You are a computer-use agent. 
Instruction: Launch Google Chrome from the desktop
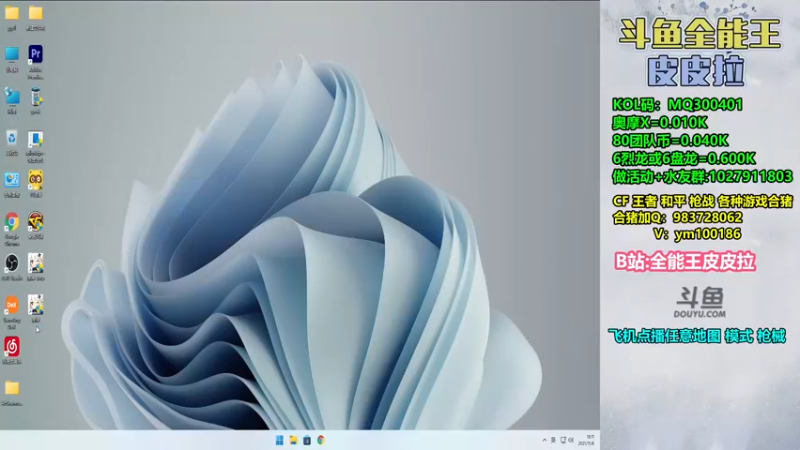pyautogui.click(x=12, y=222)
